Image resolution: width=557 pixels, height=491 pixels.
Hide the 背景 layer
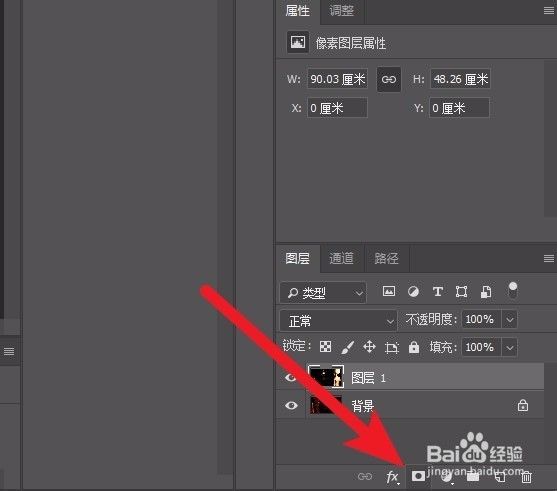click(x=291, y=405)
